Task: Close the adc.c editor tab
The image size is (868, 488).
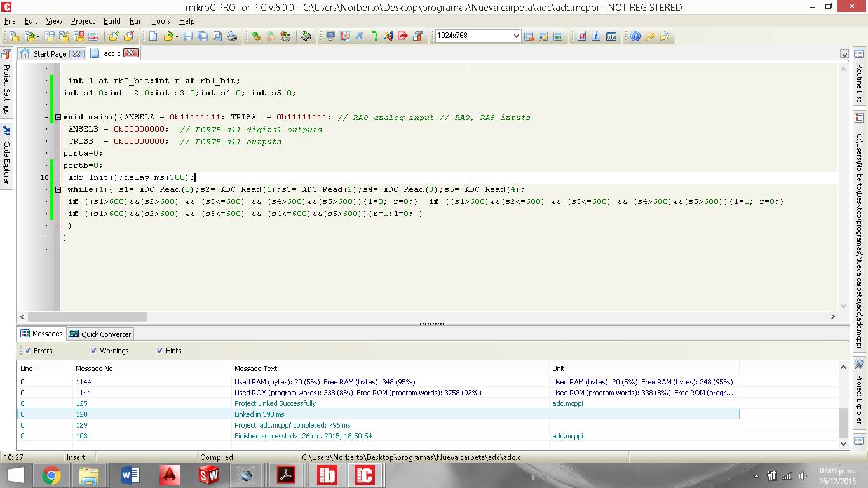Action: (x=130, y=53)
